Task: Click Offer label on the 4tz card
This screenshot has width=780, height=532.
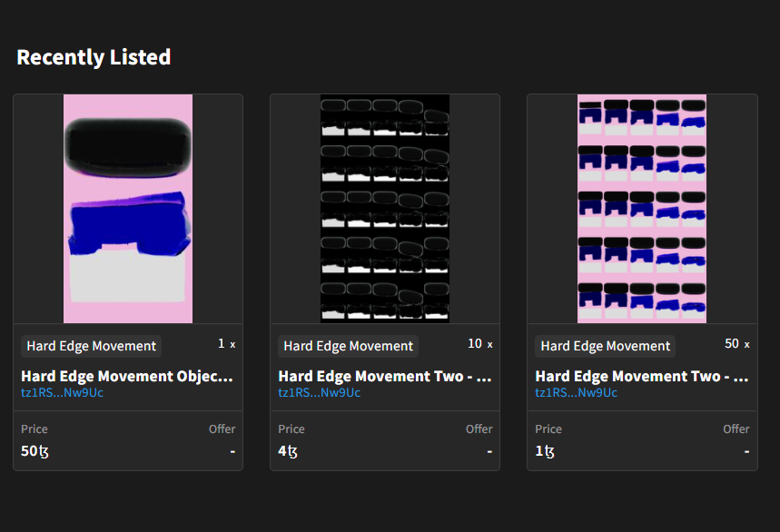Action: (x=479, y=429)
